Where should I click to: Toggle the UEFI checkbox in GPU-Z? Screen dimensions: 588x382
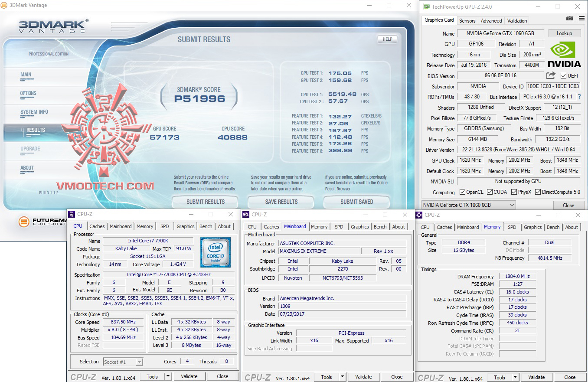click(562, 75)
